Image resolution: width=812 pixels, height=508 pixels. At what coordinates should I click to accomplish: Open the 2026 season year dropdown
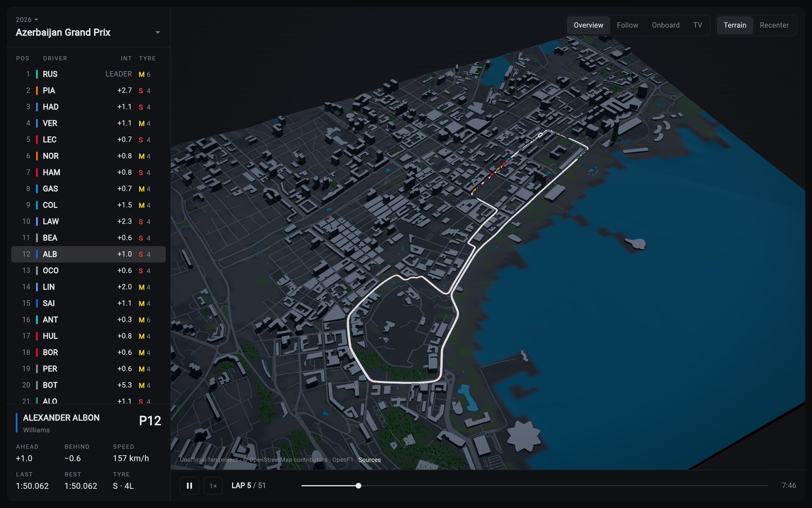click(27, 20)
